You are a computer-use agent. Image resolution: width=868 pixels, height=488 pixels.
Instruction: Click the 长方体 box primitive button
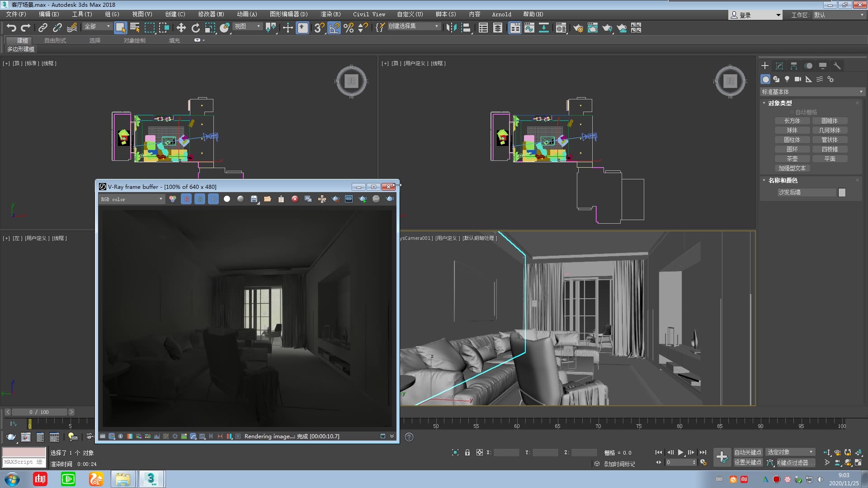point(792,121)
